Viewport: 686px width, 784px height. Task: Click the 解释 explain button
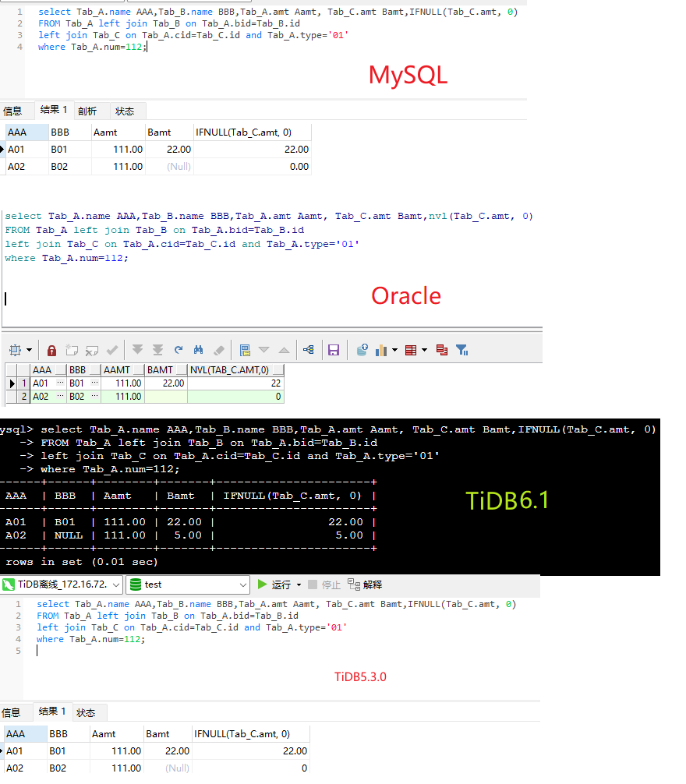point(365,584)
